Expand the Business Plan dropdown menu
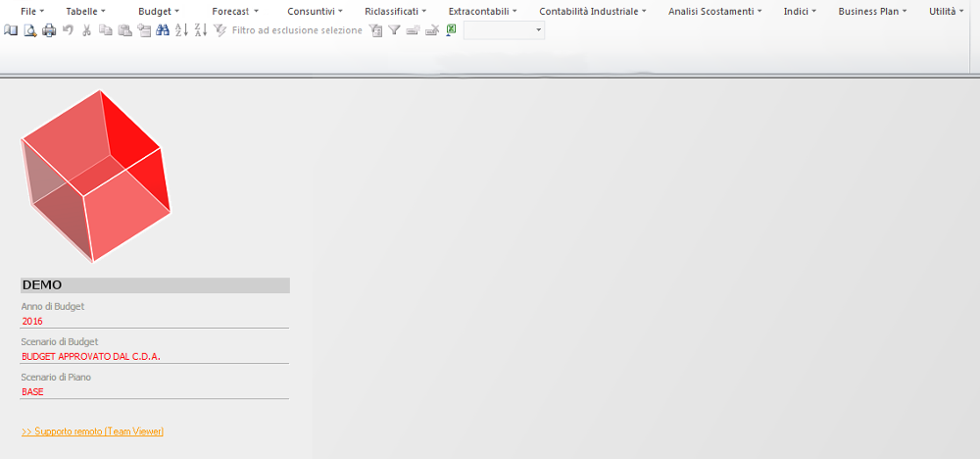The width and height of the screenshot is (980, 459). tap(872, 11)
